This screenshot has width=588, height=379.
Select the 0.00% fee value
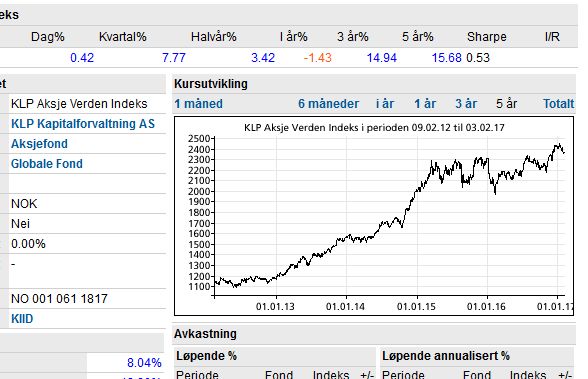pyautogui.click(x=28, y=244)
